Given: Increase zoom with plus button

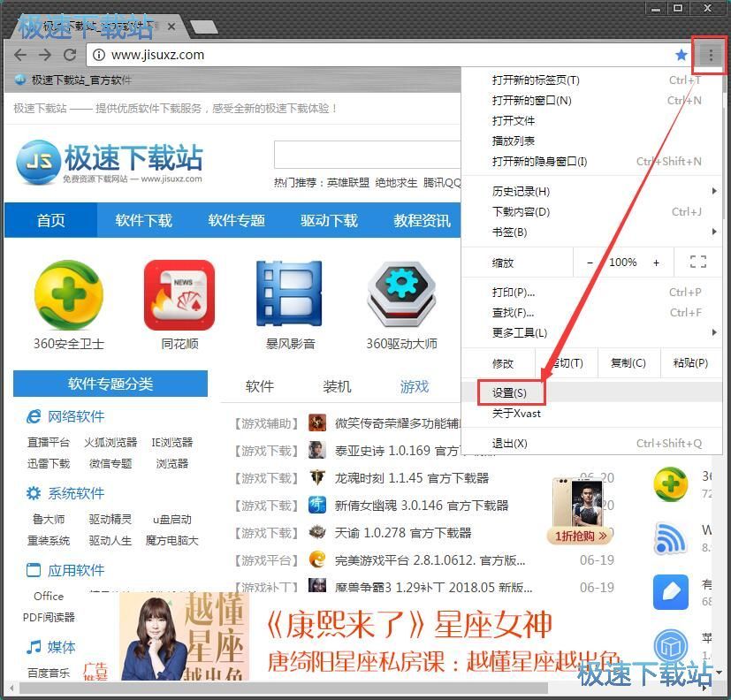Looking at the screenshot, I should coord(656,262).
